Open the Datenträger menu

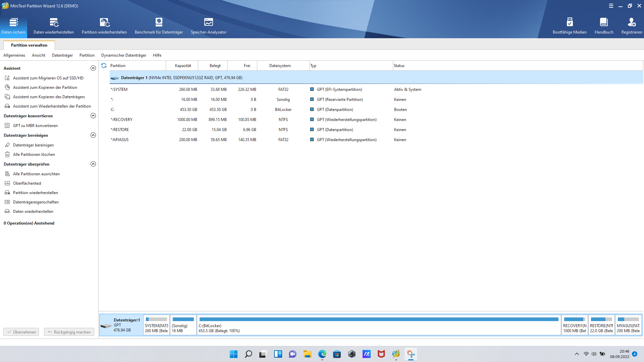[x=62, y=55]
